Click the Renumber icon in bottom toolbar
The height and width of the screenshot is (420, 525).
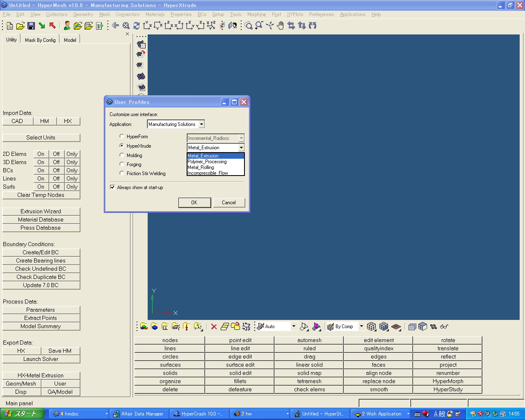246,326
